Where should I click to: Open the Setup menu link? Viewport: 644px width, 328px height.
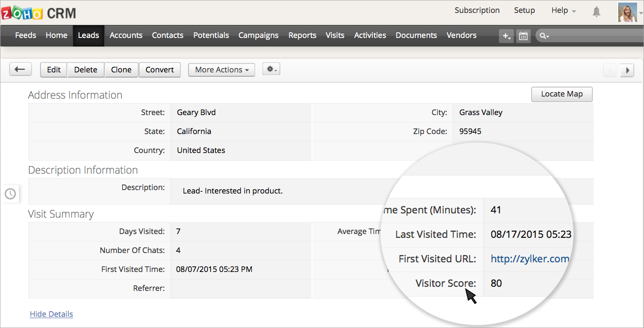[524, 10]
